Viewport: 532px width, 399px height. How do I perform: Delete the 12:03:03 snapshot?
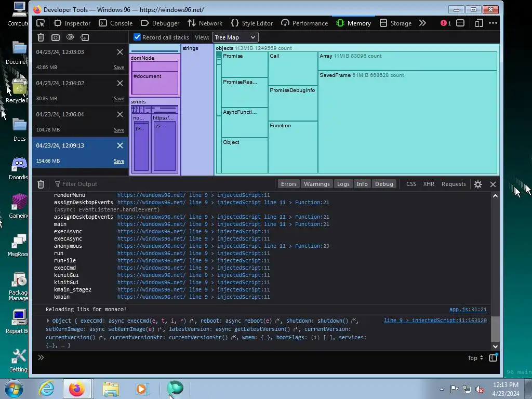click(x=120, y=52)
